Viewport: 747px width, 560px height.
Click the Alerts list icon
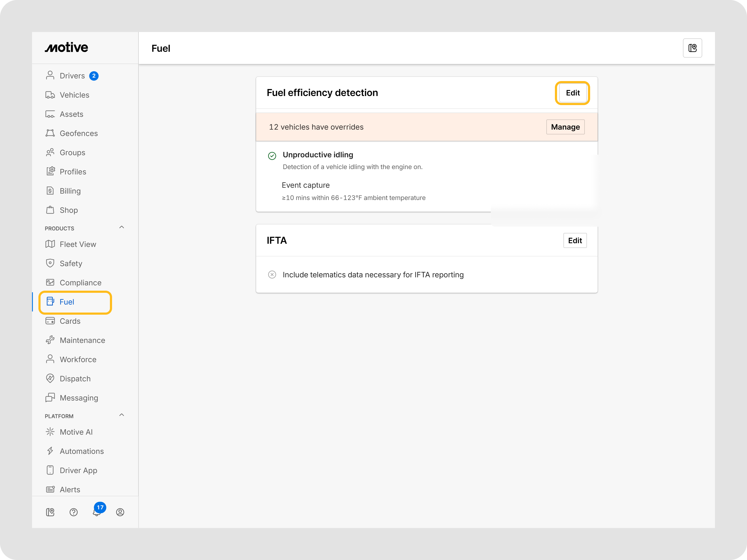50,489
